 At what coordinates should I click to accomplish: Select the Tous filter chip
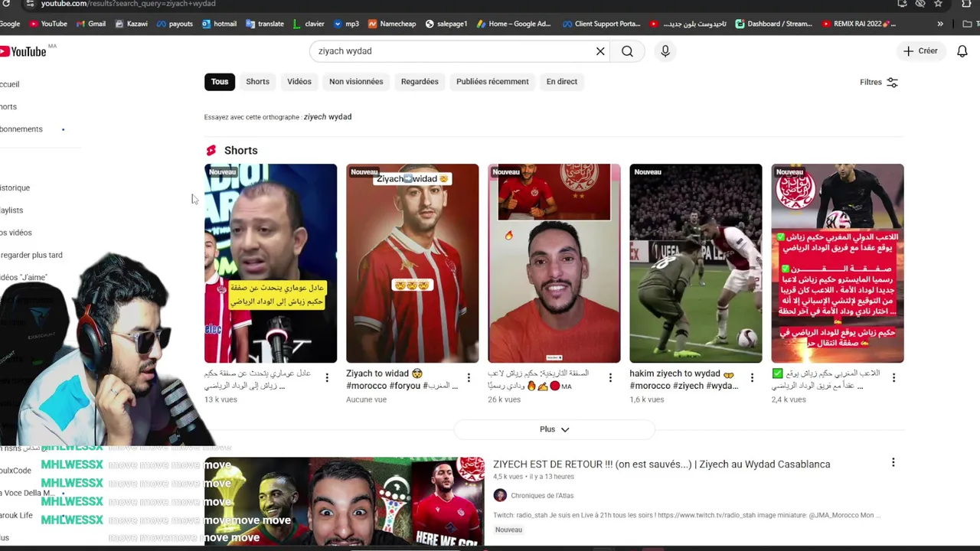(220, 82)
